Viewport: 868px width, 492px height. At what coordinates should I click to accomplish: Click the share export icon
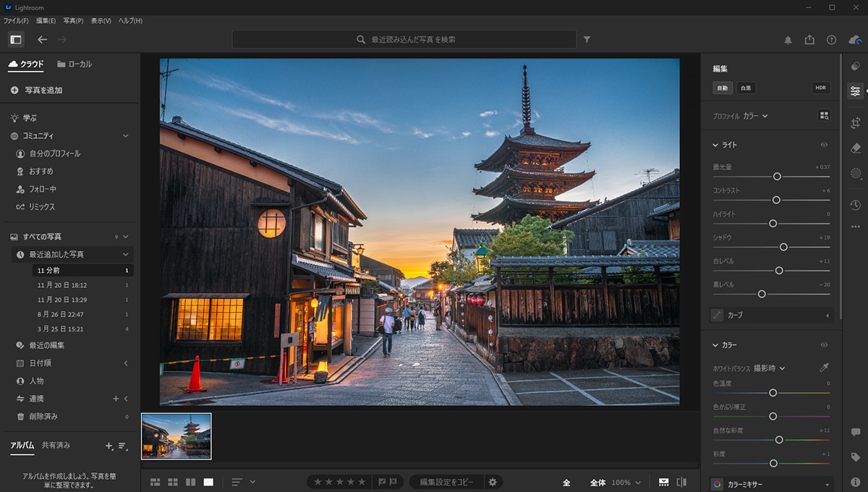(x=809, y=40)
